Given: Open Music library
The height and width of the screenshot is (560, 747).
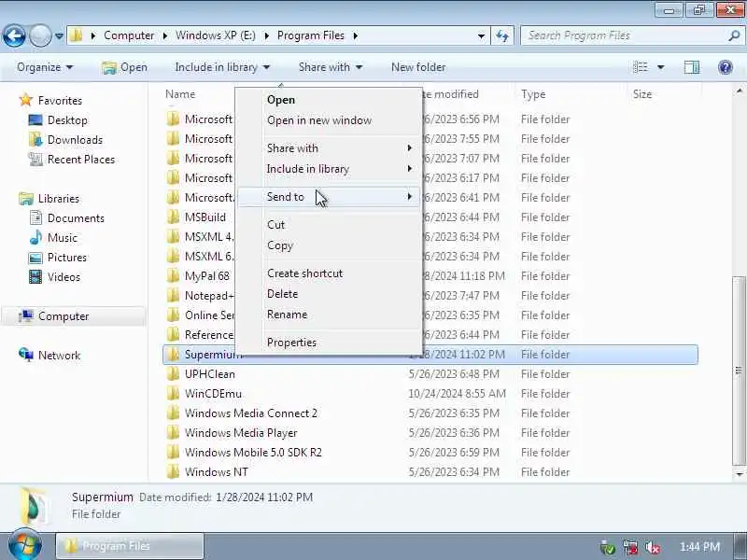Looking at the screenshot, I should [53, 238].
